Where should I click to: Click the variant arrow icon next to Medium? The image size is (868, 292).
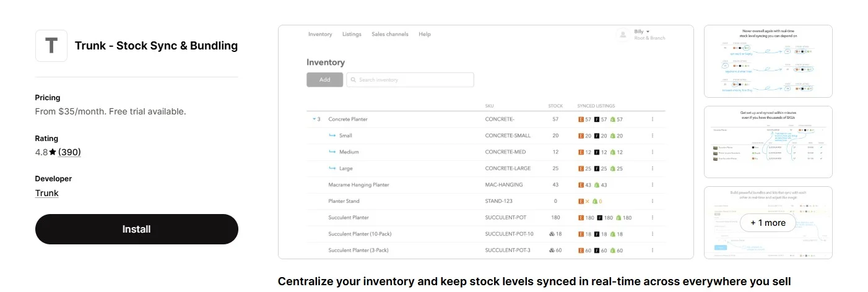pyautogui.click(x=332, y=152)
